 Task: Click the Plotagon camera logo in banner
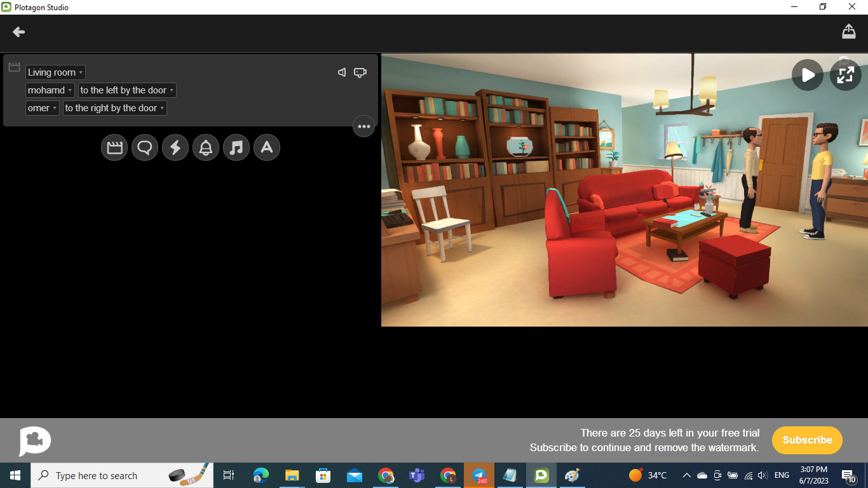click(x=35, y=441)
